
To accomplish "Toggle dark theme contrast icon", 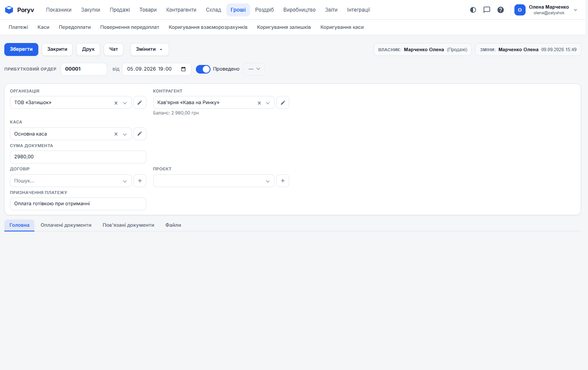I will (473, 10).
